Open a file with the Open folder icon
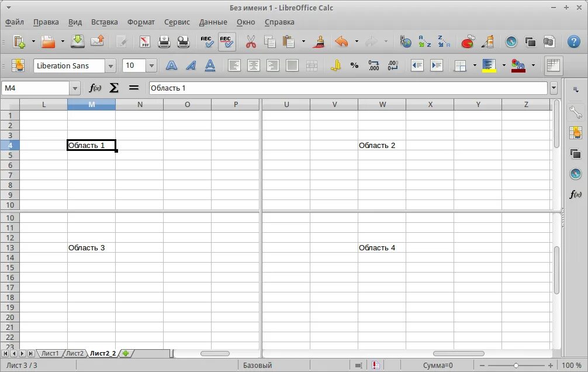588x372 pixels. point(48,42)
